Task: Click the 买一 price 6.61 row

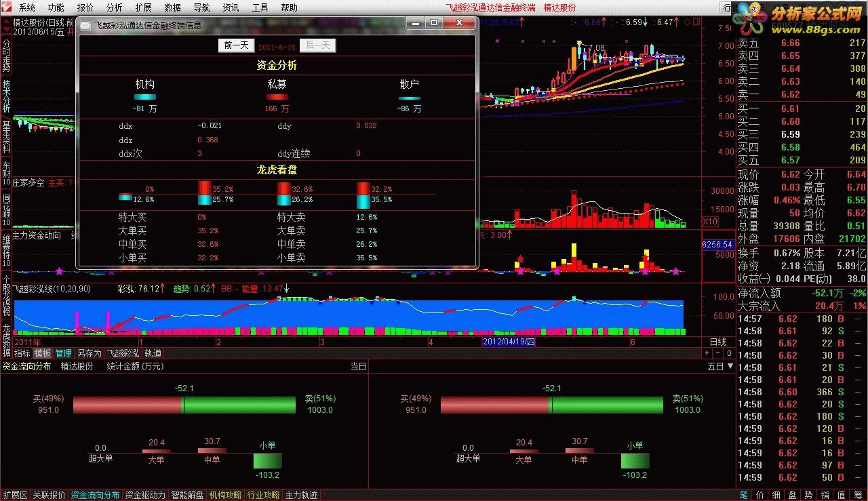Action: [802, 108]
